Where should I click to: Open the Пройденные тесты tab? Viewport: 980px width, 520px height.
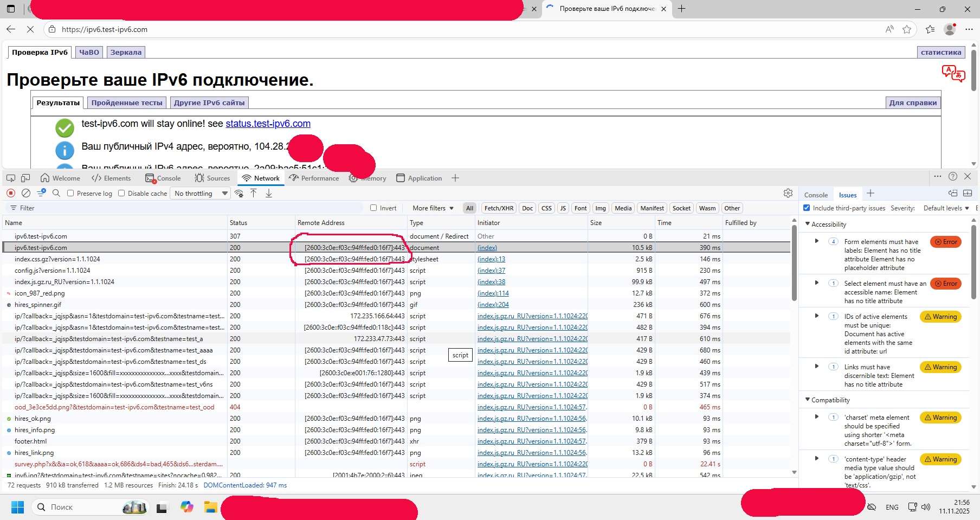click(127, 102)
